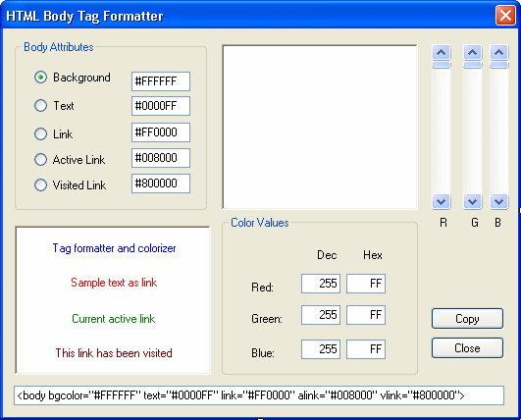Click the Red decimal value field
The height and width of the screenshot is (420, 521).
click(x=321, y=284)
